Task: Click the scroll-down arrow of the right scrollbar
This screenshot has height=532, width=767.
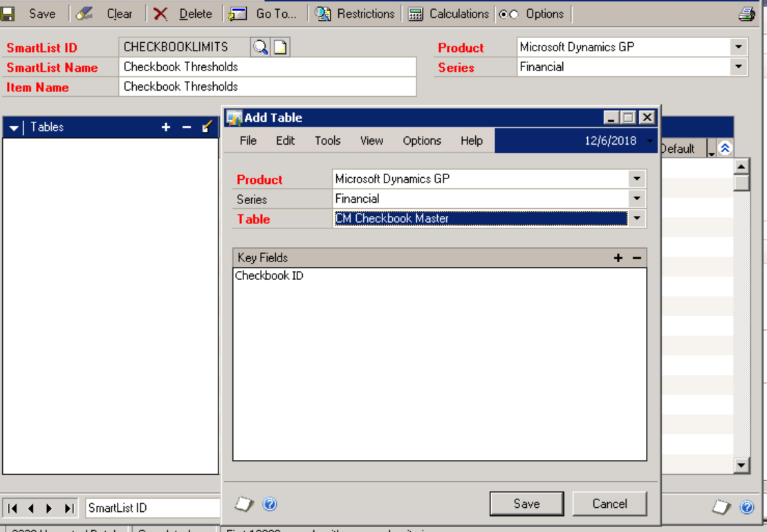Action: tap(741, 466)
